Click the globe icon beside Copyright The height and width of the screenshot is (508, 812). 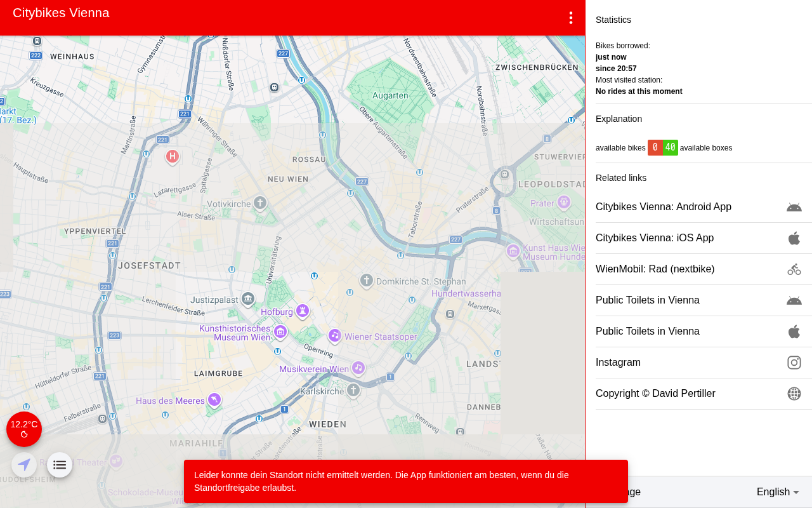794,394
